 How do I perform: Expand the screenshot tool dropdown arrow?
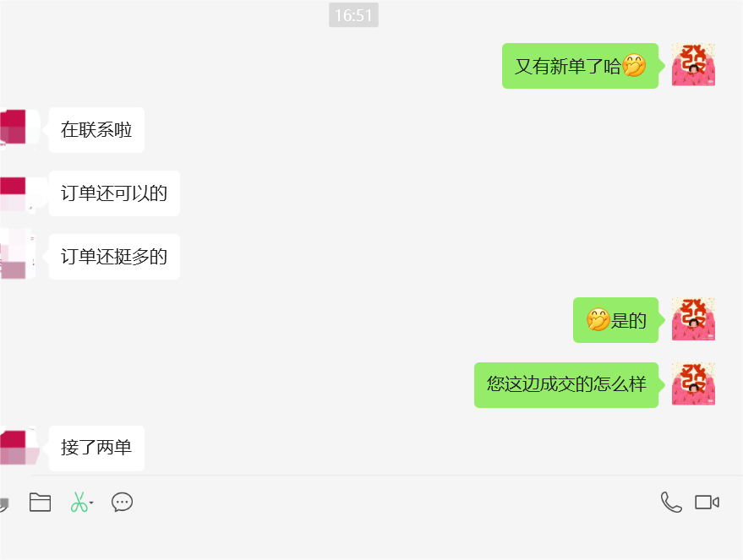(91, 503)
